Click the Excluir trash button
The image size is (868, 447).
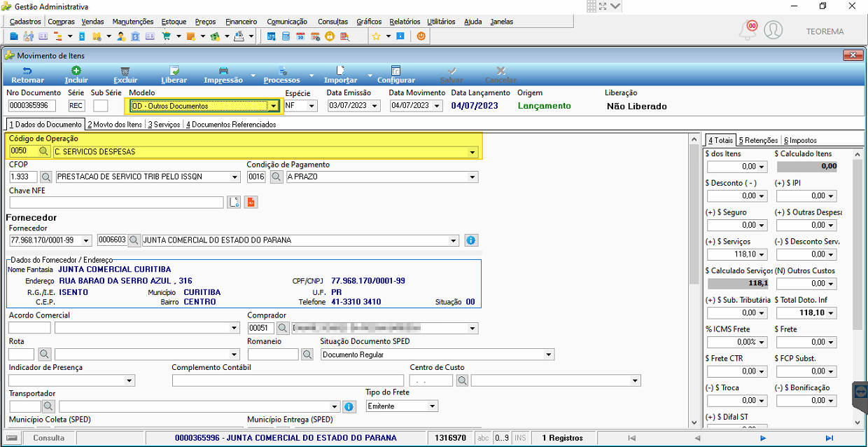tap(125, 75)
